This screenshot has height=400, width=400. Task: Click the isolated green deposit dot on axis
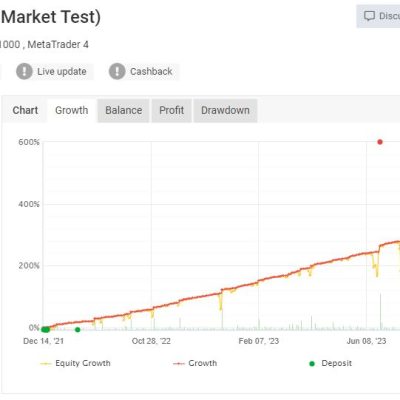pos(78,330)
